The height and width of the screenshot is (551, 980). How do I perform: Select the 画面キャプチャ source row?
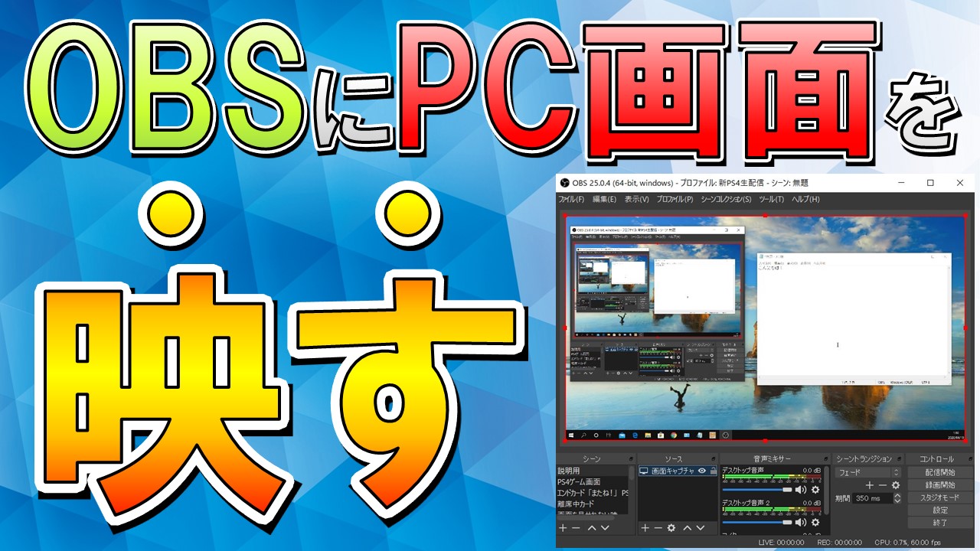(x=678, y=471)
